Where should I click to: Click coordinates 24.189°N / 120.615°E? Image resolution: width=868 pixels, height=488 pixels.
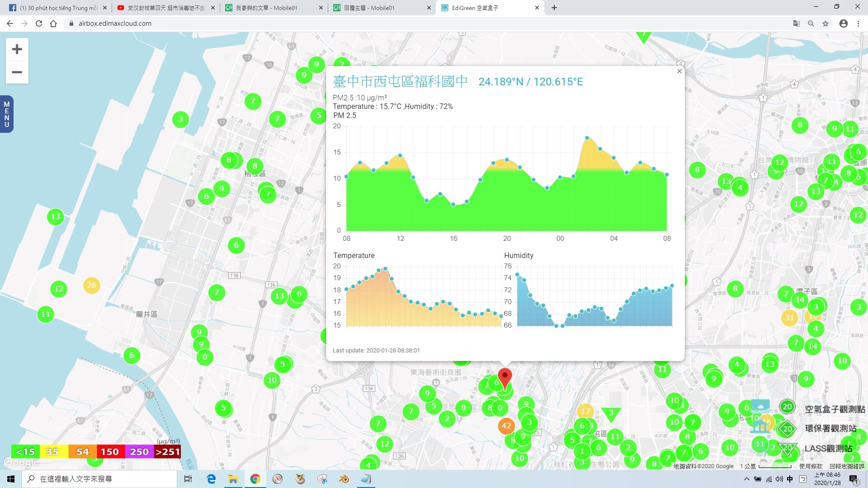[x=531, y=82]
